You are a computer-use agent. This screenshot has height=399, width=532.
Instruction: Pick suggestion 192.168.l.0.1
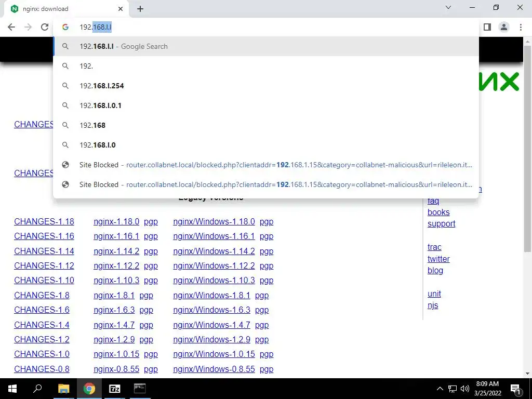266,105
